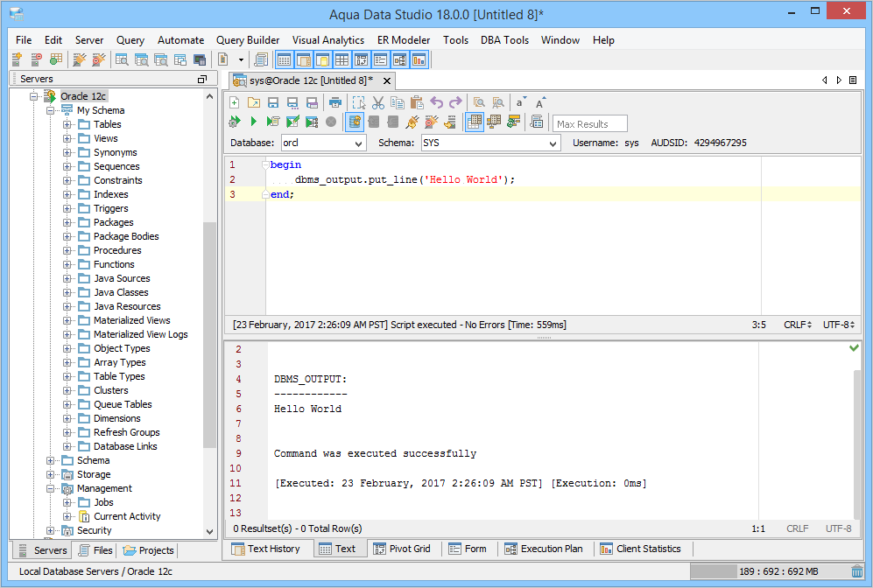The height and width of the screenshot is (588, 873).
Task: Toggle the highlighted auto-commit button
Action: (355, 122)
